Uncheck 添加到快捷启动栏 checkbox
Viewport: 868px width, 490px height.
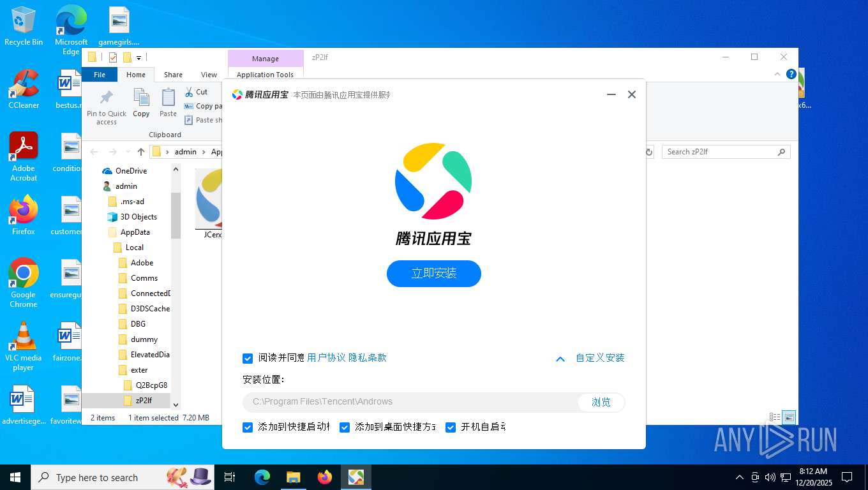(x=248, y=427)
